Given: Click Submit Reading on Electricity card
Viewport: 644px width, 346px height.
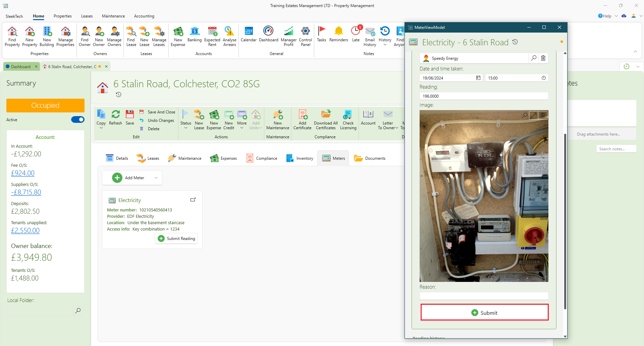Looking at the screenshot, I should point(176,239).
